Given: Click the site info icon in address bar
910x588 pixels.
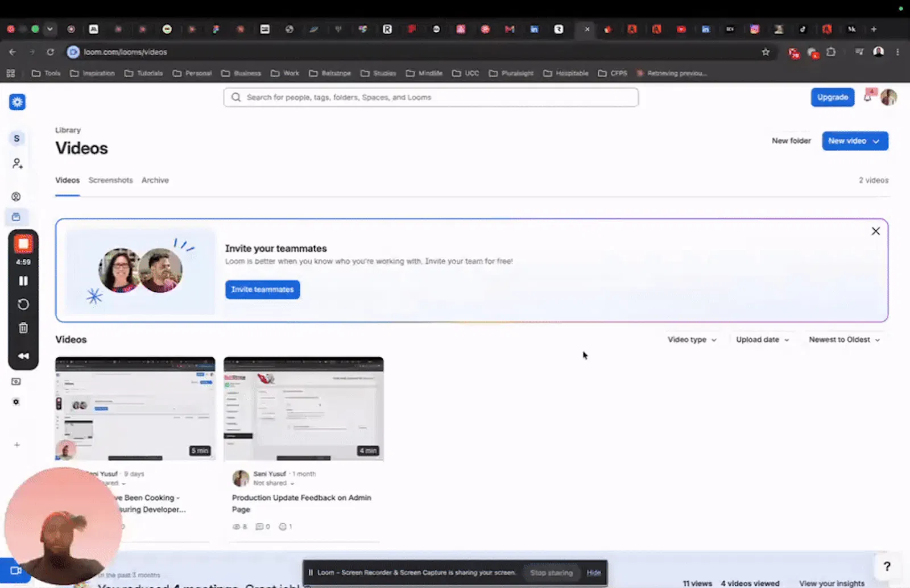Looking at the screenshot, I should click(73, 52).
